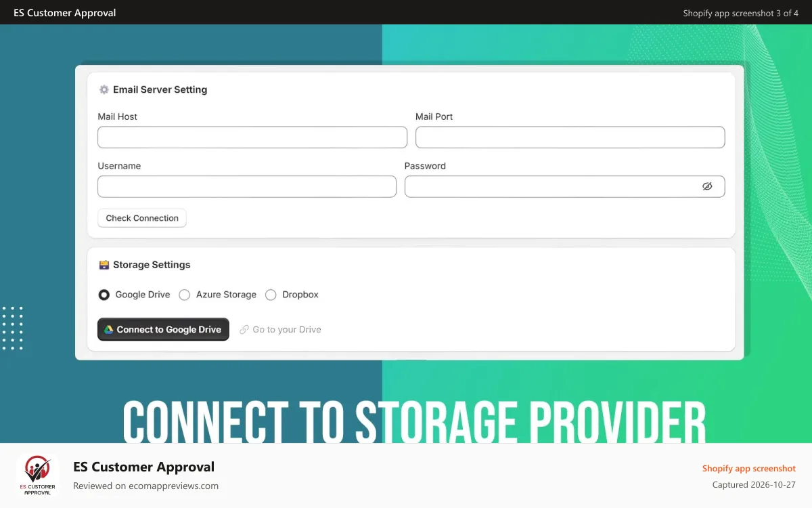Image resolution: width=812 pixels, height=508 pixels.
Task: Click the Storage Settings drawer icon
Action: tap(104, 265)
